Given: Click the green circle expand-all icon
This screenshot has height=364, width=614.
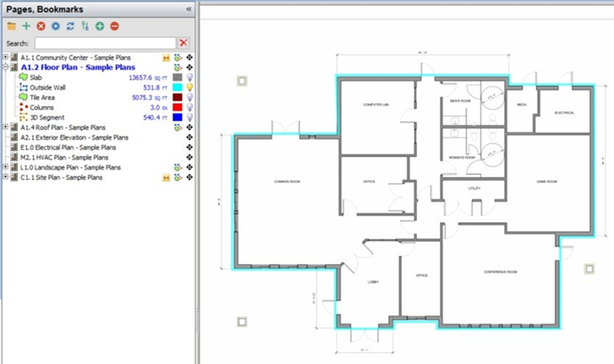Looking at the screenshot, I should pyautogui.click(x=100, y=26).
